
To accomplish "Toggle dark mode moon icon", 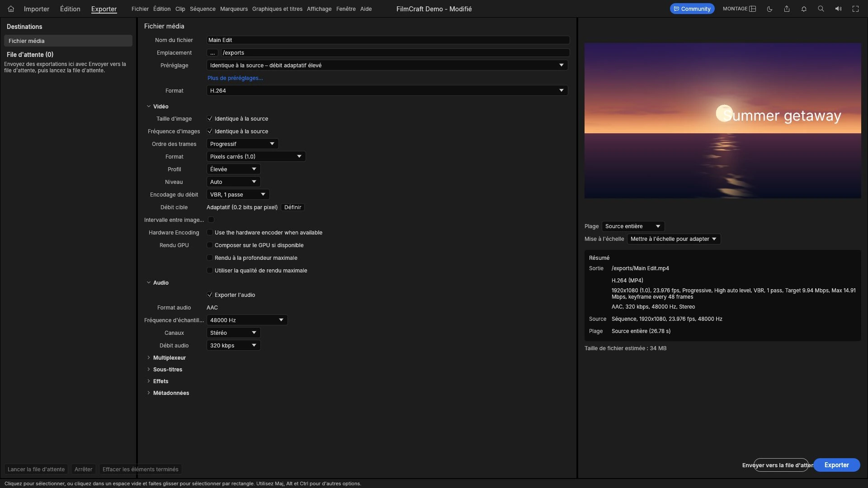I will pos(769,9).
